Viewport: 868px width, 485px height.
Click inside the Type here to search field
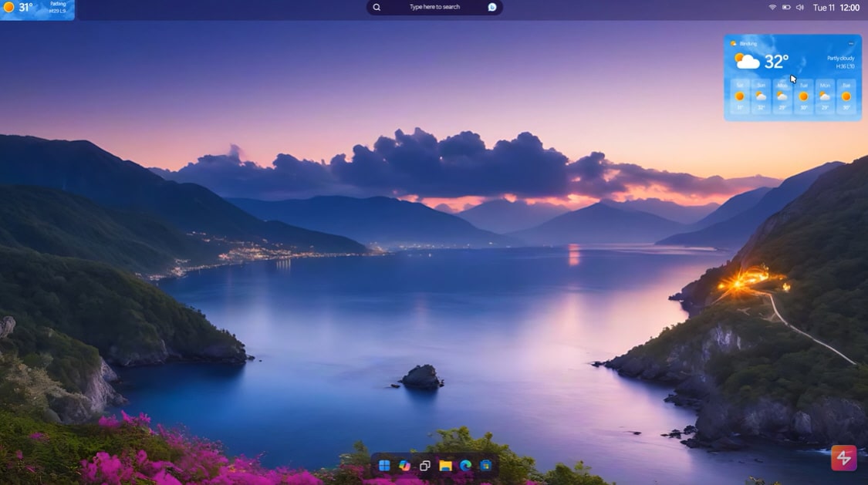(x=434, y=7)
